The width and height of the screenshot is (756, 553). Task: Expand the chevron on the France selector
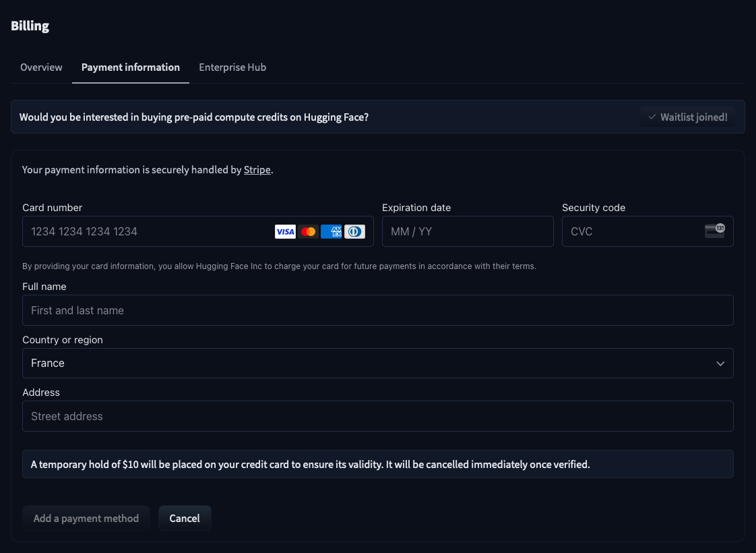(x=720, y=363)
